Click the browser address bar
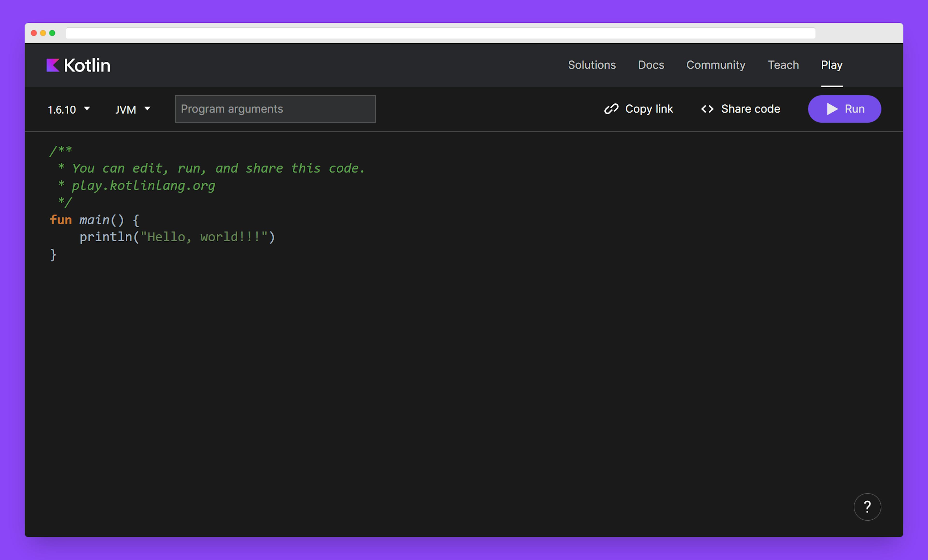 click(440, 33)
